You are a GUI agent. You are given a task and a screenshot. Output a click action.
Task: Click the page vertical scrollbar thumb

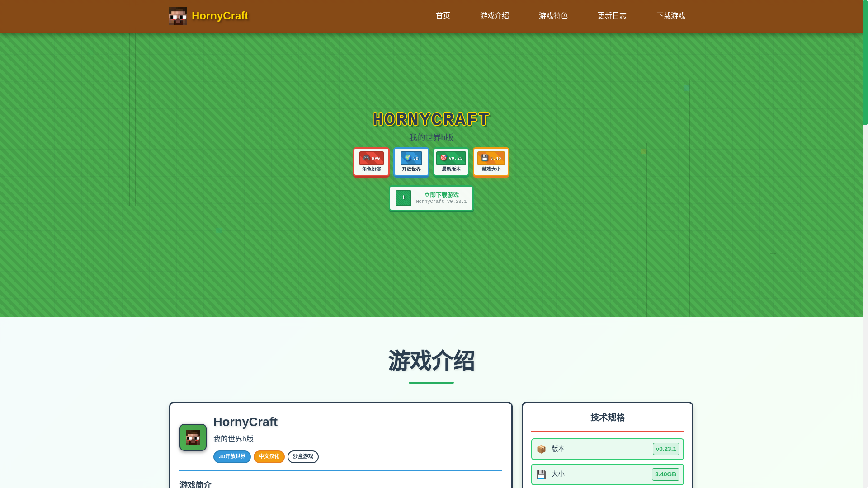click(865, 62)
